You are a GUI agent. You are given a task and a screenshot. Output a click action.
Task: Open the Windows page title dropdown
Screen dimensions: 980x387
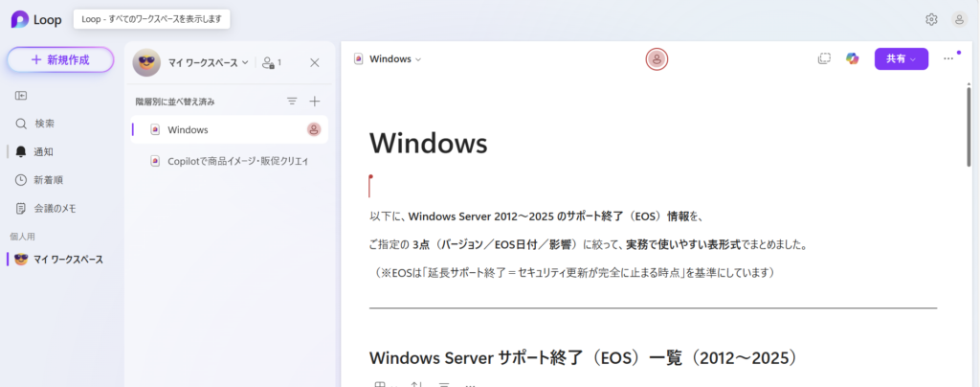pyautogui.click(x=418, y=59)
